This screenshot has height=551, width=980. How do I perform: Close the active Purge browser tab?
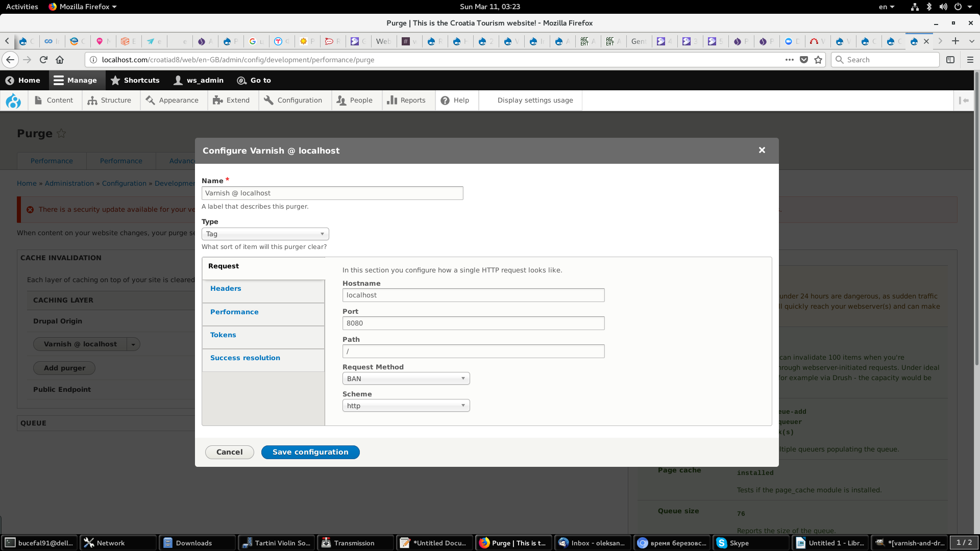pyautogui.click(x=926, y=41)
